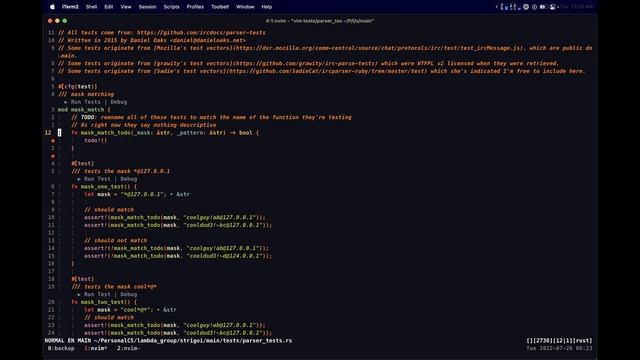The height and width of the screenshot is (360, 640).
Task: Click the parser_tests.rs path in statusline
Action: [193, 340]
